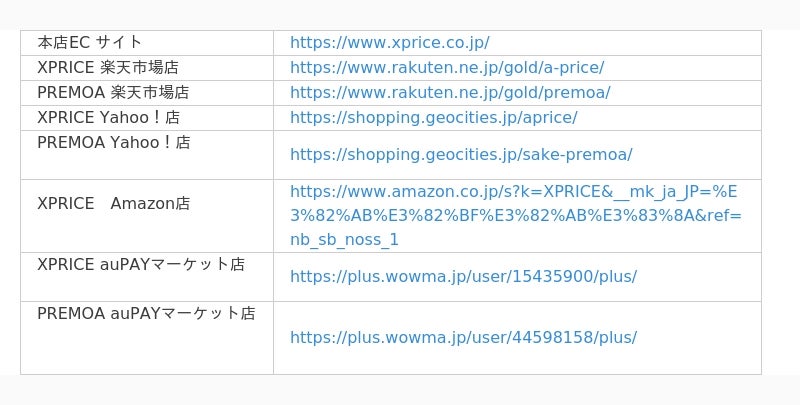Click empty space right of the xprice.co.jp link

pos(625,42)
